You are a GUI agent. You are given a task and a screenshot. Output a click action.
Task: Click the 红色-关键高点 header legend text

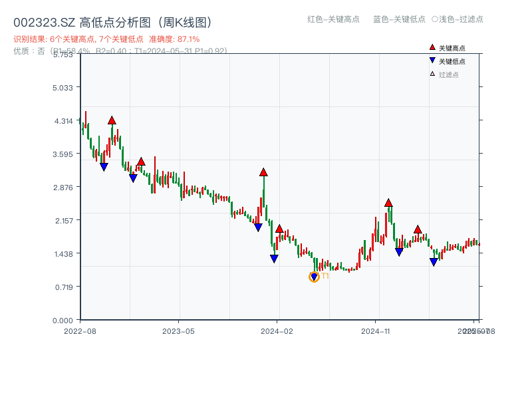pyautogui.click(x=333, y=19)
